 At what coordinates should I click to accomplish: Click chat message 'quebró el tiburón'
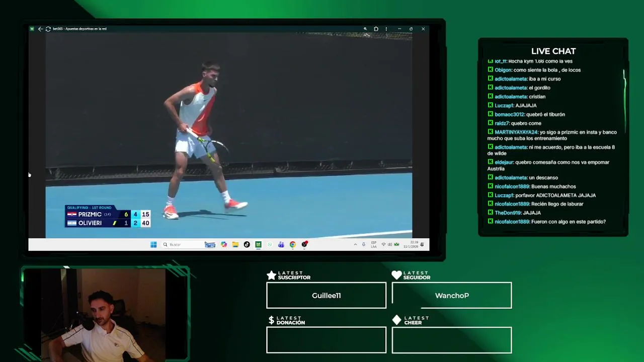(545, 114)
